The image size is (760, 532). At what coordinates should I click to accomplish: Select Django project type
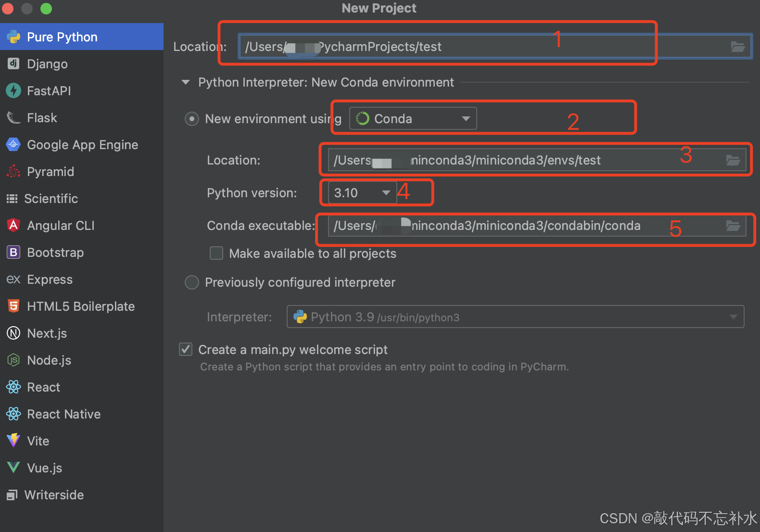pyautogui.click(x=82, y=63)
